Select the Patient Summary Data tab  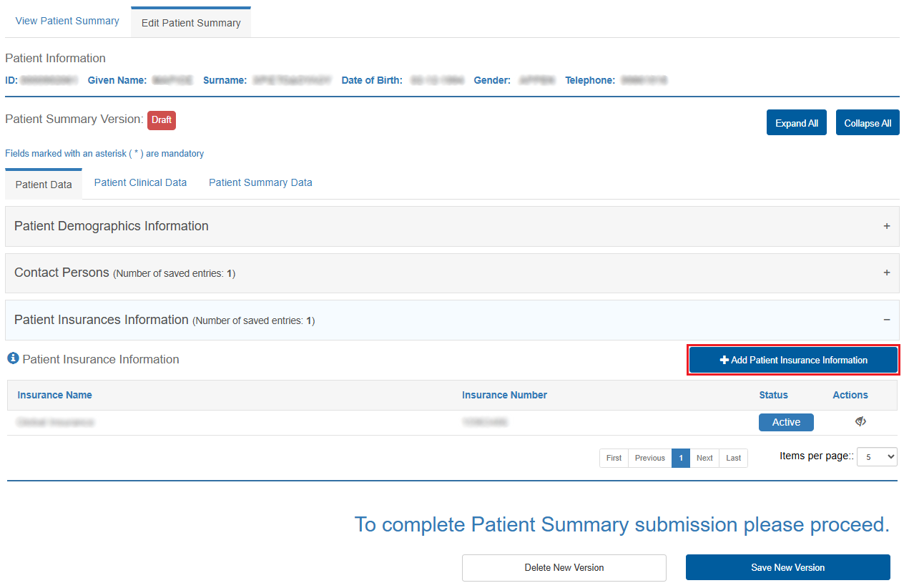[x=260, y=182]
